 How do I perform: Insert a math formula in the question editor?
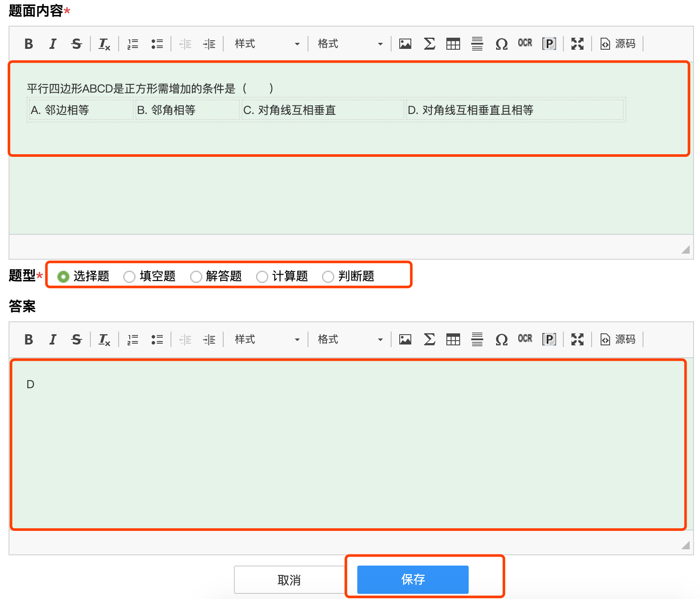point(429,44)
